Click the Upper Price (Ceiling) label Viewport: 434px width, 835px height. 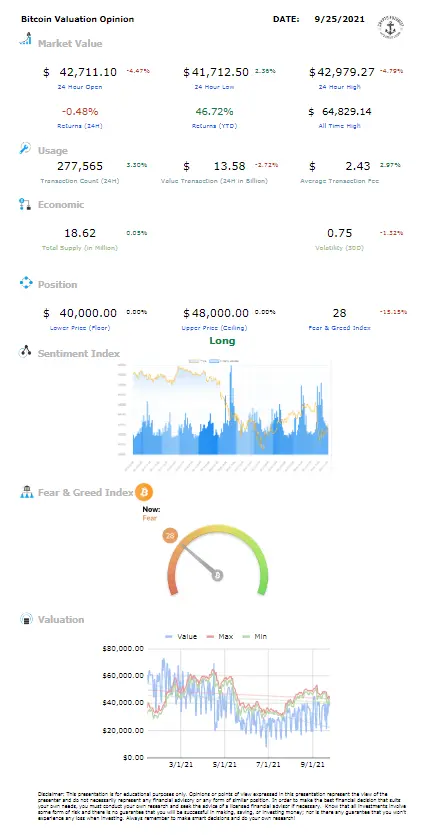pyautogui.click(x=216, y=328)
